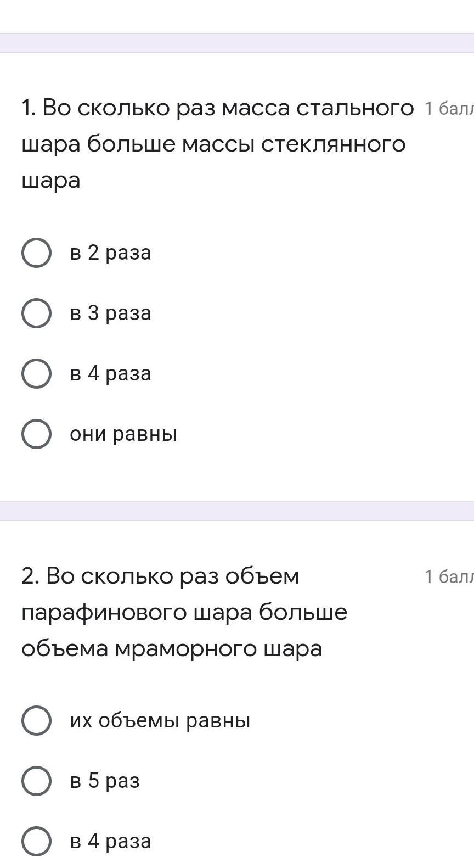Click question 1 text about the steel ball
Screen dimensions: 474x868
217,144
